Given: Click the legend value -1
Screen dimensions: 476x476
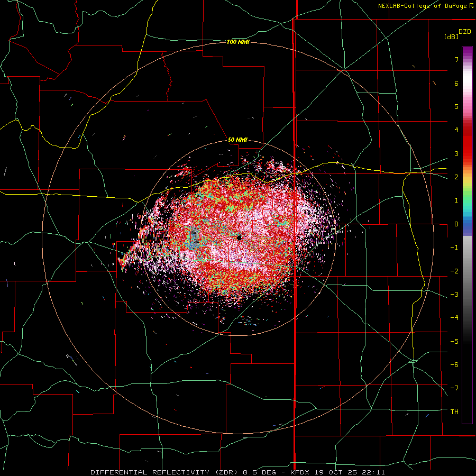Looking at the screenshot, I should click(x=454, y=248).
